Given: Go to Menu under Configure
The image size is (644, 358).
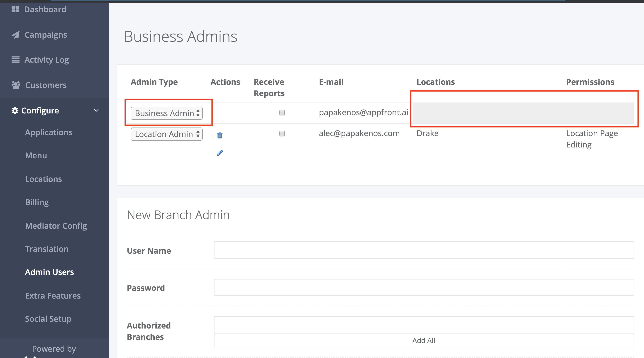Looking at the screenshot, I should [x=36, y=155].
